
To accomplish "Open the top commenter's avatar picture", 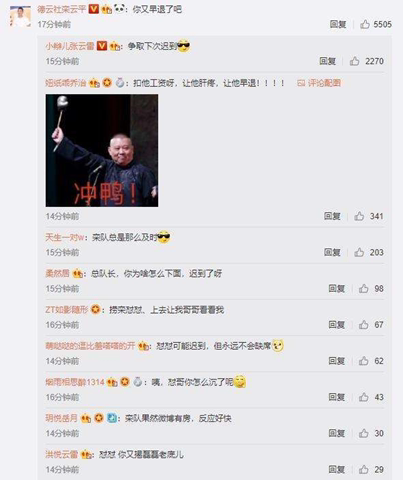I will 20,16.
